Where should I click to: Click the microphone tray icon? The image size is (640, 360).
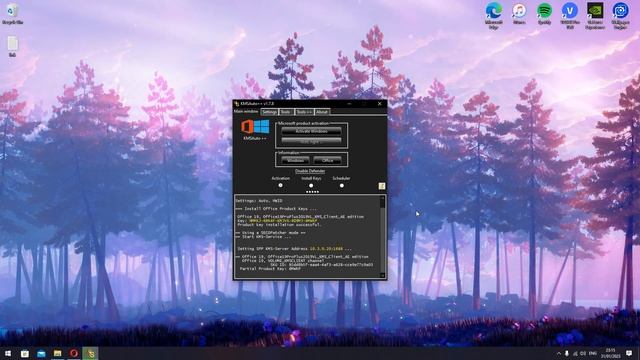[567, 353]
